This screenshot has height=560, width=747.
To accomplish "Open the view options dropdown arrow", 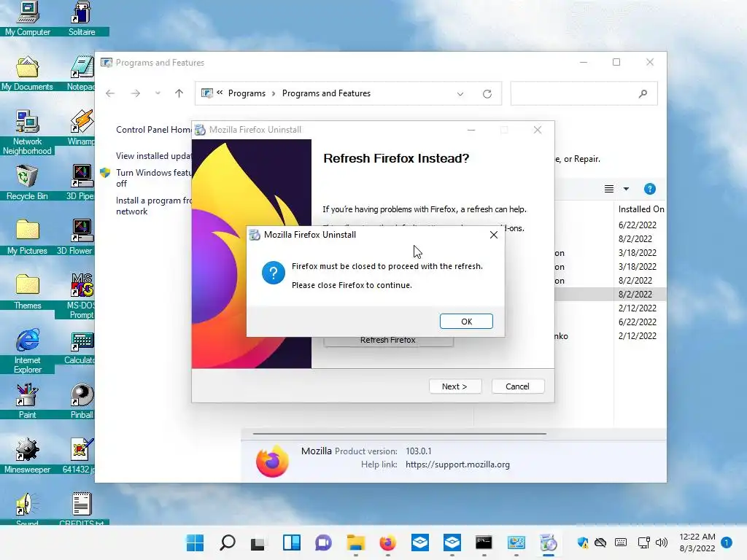I will (626, 189).
